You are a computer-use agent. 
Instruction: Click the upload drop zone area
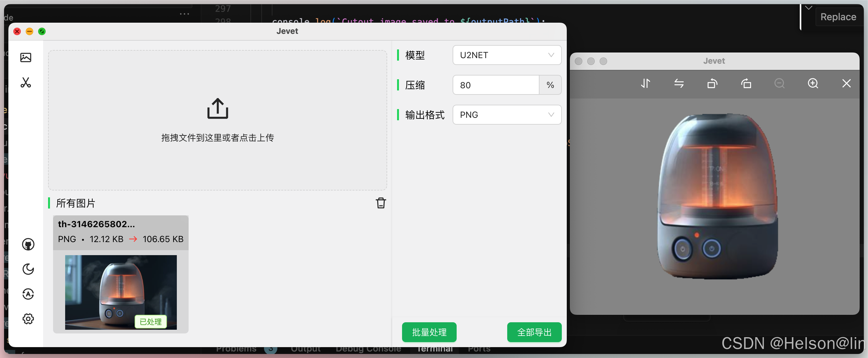(x=217, y=120)
